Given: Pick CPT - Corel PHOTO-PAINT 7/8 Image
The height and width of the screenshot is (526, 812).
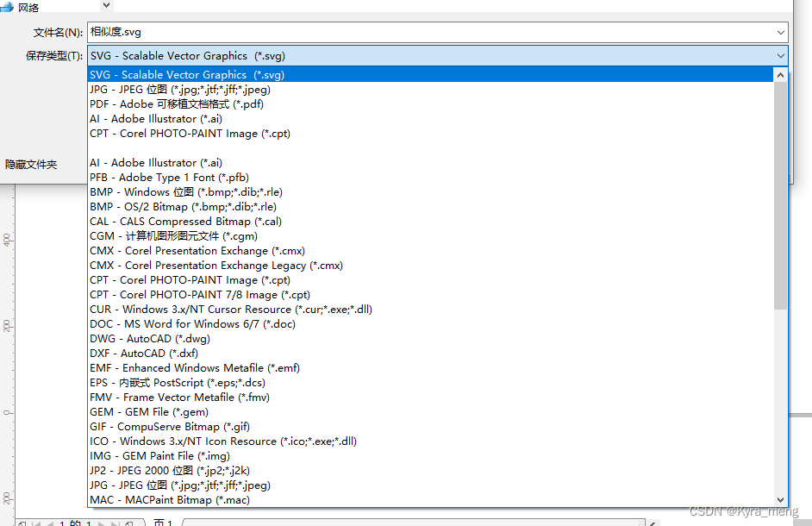Looking at the screenshot, I should tap(431, 295).
